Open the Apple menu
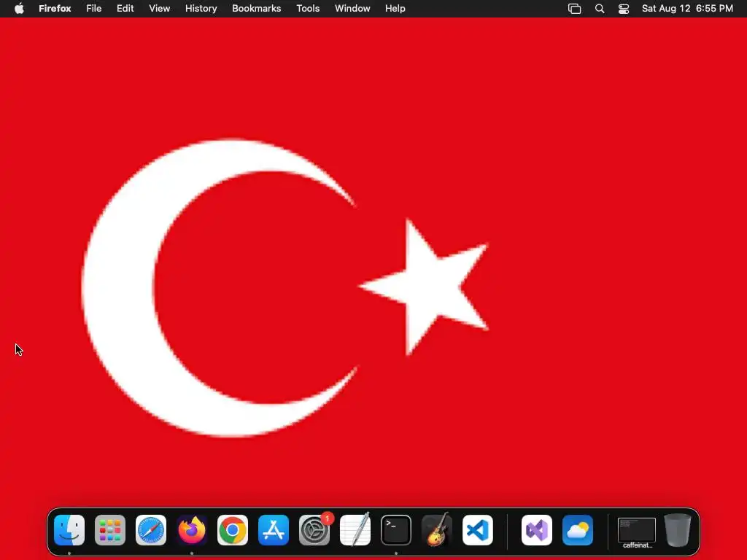Screen dimensions: 747x560 coord(19,8)
